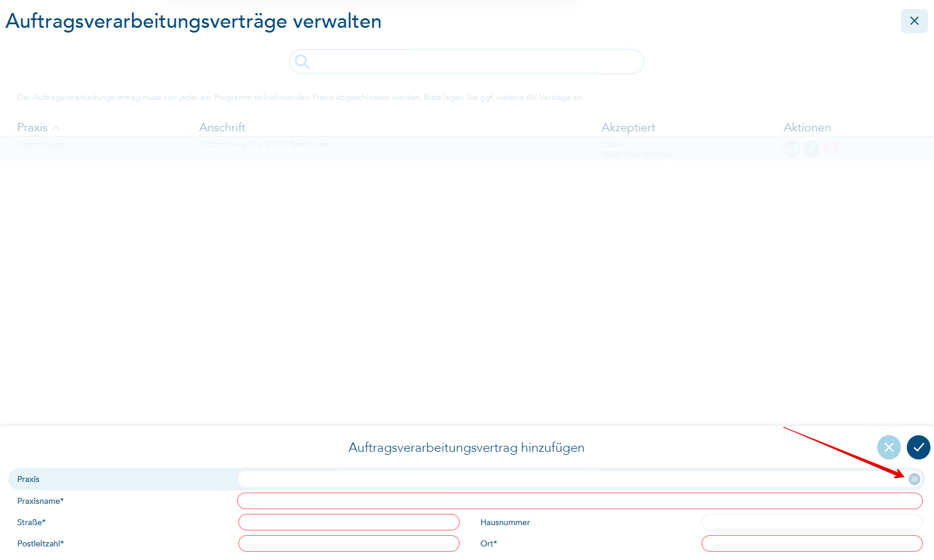Screen dimensions: 934x560
Task: Focus the Praxisname input field
Action: (580, 501)
